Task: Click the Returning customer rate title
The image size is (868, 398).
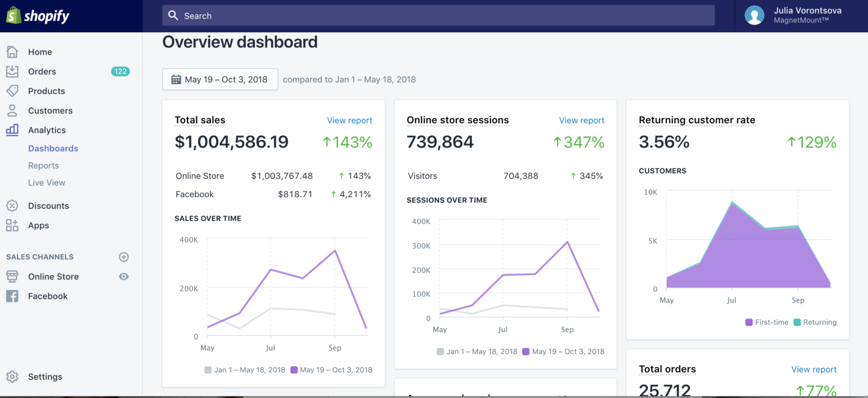Action: tap(697, 120)
